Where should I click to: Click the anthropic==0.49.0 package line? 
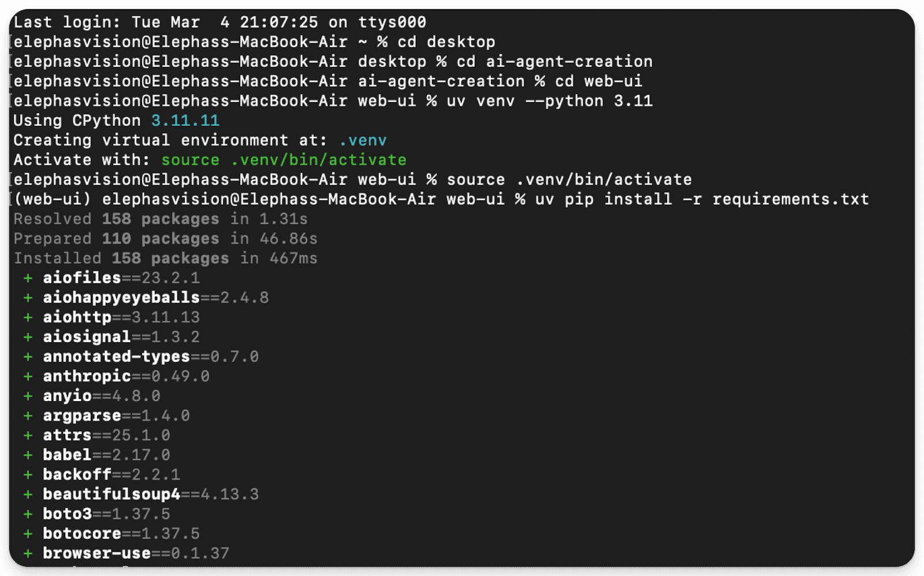tap(126, 376)
